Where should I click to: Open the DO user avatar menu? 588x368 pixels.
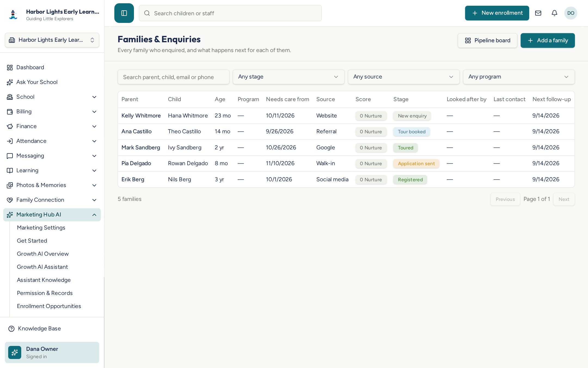pyautogui.click(x=571, y=13)
